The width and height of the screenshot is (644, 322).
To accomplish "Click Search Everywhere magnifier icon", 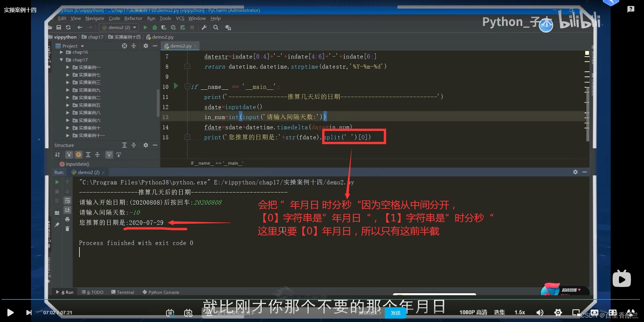I will (216, 27).
